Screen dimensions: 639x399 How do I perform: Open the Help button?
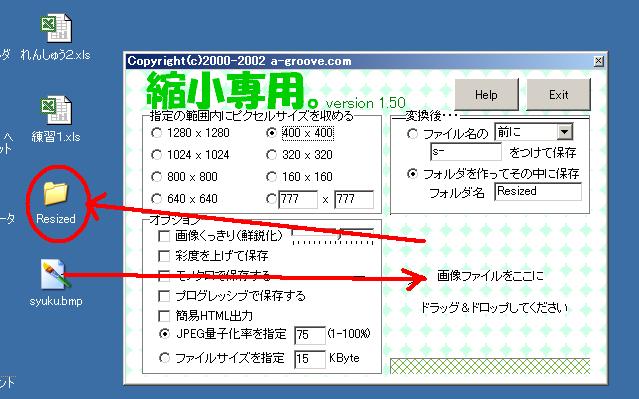(x=486, y=95)
